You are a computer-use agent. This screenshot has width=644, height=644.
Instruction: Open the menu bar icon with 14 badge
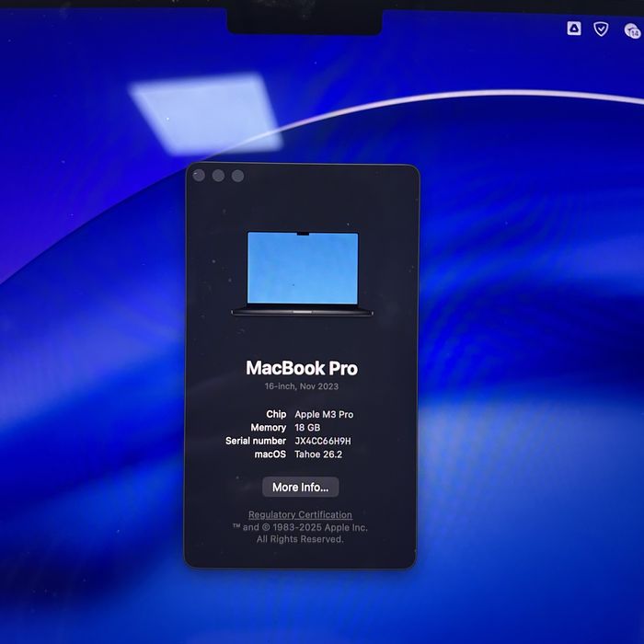[x=632, y=30]
